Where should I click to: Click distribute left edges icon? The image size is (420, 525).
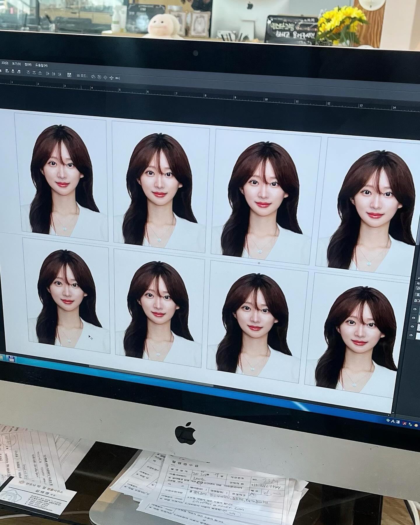pyautogui.click(x=48, y=74)
